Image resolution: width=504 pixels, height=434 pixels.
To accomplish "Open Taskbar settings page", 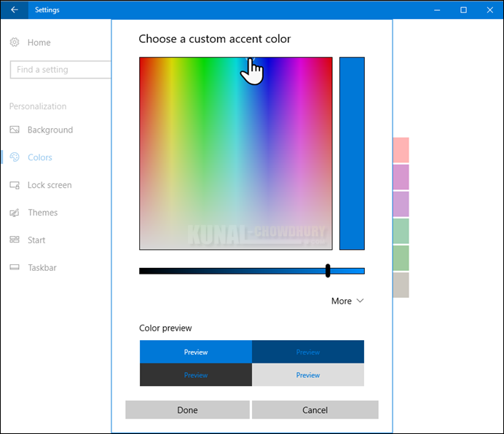I will (x=42, y=268).
